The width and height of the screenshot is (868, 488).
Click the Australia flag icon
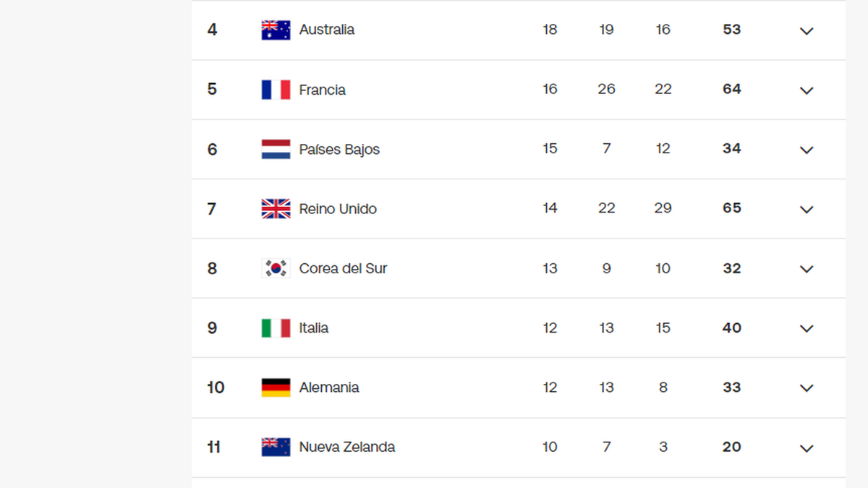(276, 30)
